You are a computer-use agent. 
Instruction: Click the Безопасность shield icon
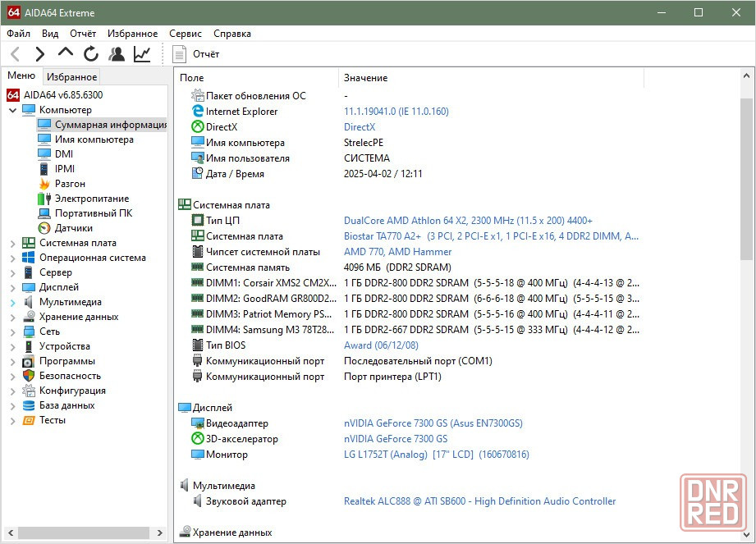pos(29,376)
